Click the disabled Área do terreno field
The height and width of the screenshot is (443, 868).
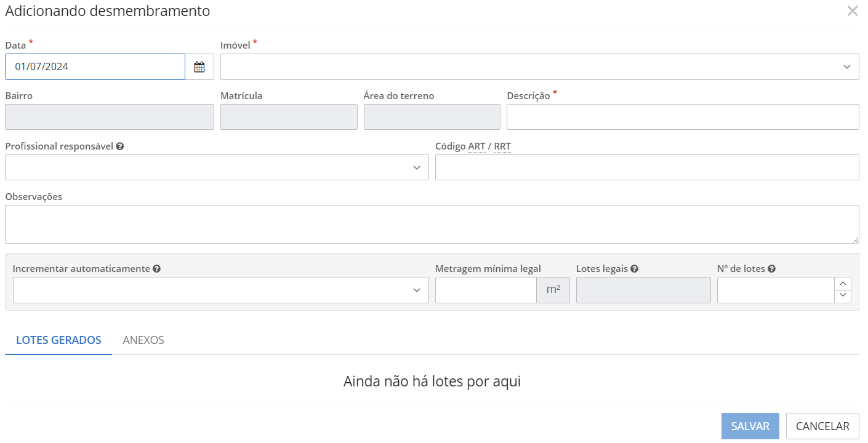point(432,117)
